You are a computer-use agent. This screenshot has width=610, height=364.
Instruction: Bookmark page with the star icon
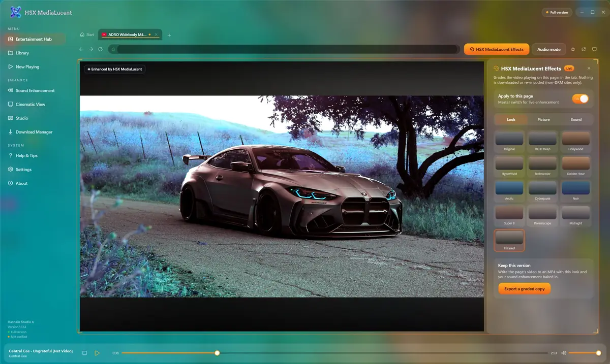[573, 49]
